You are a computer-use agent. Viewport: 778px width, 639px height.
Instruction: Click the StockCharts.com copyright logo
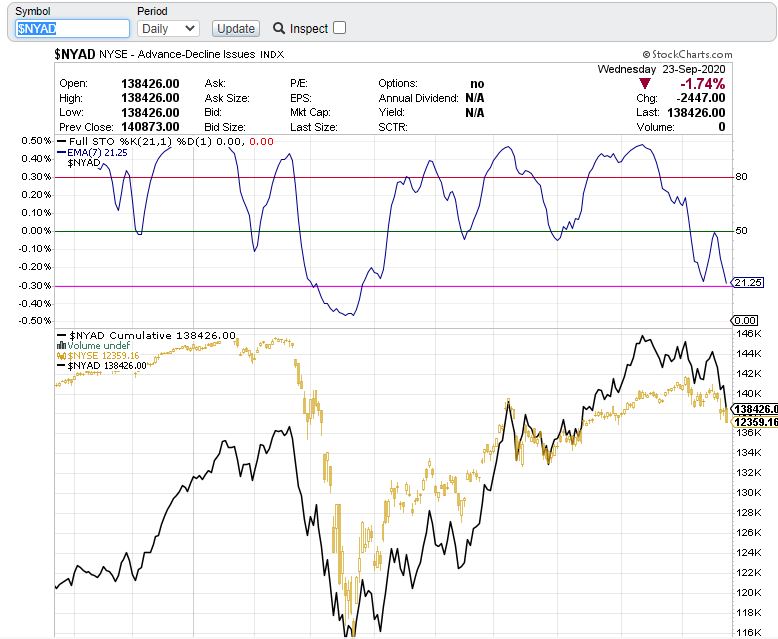[x=687, y=55]
